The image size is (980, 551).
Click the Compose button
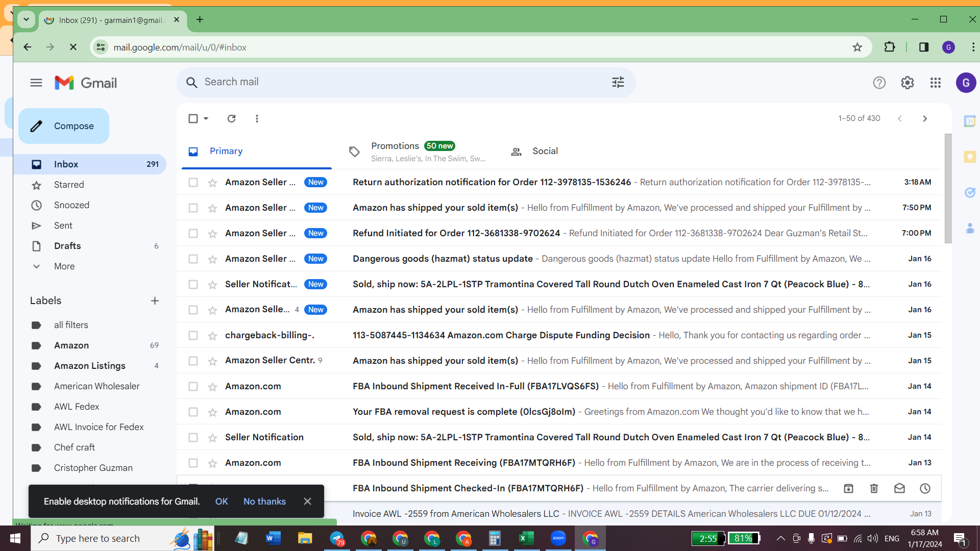click(64, 126)
